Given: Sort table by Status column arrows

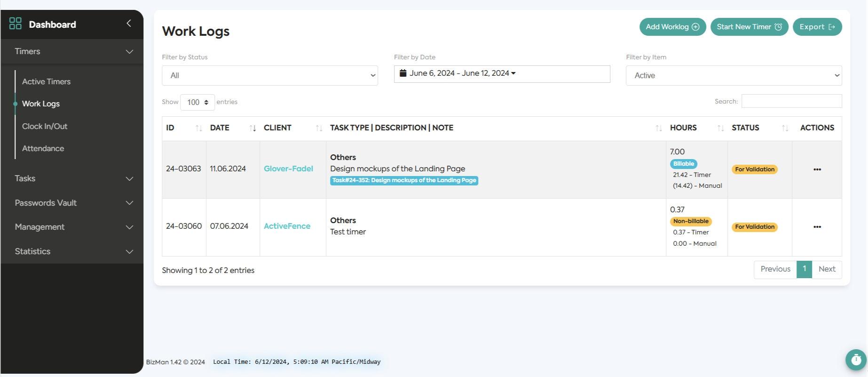Looking at the screenshot, I should coord(785,128).
